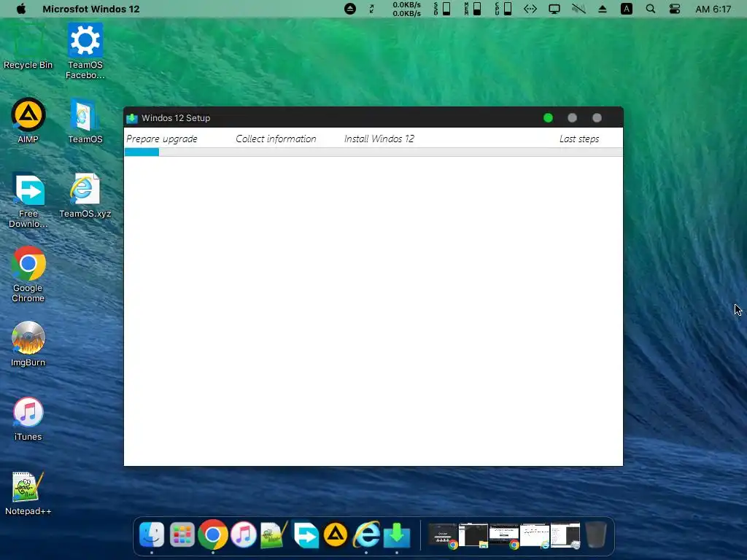Launch Google Chrome from the desktop
The image size is (747, 560).
pyautogui.click(x=28, y=275)
